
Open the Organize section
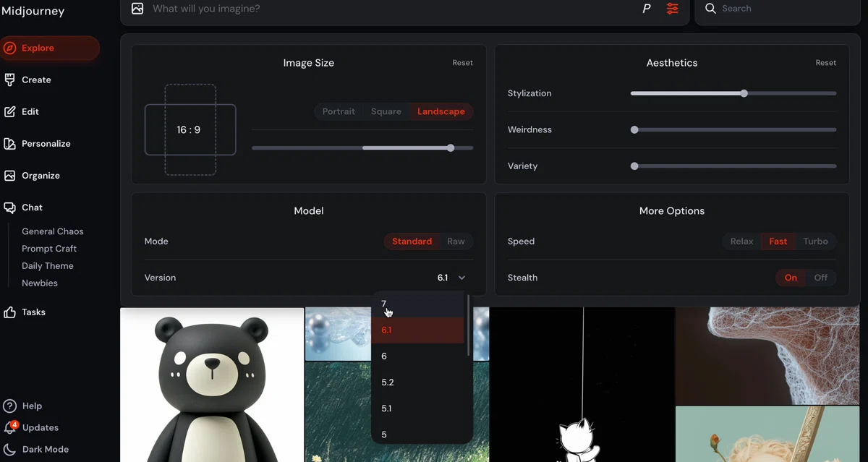[41, 175]
